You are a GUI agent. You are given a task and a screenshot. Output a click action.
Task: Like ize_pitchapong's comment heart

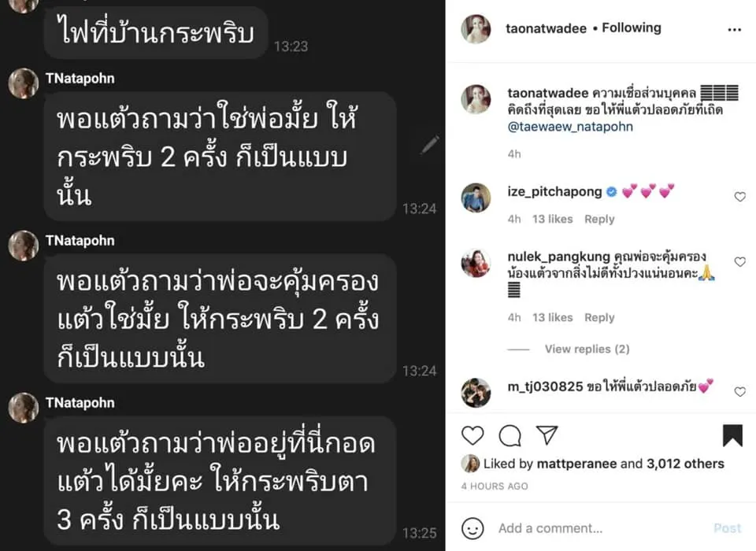tap(739, 197)
